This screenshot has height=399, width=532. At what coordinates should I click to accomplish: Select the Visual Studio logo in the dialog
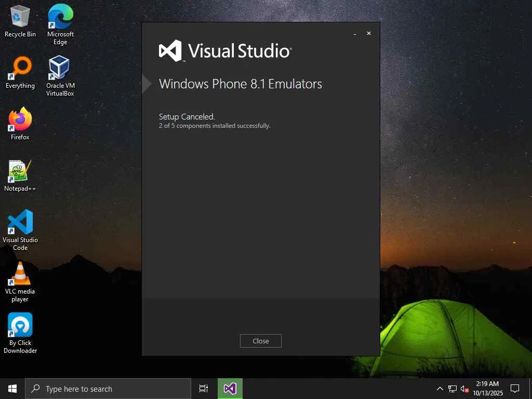pos(225,51)
